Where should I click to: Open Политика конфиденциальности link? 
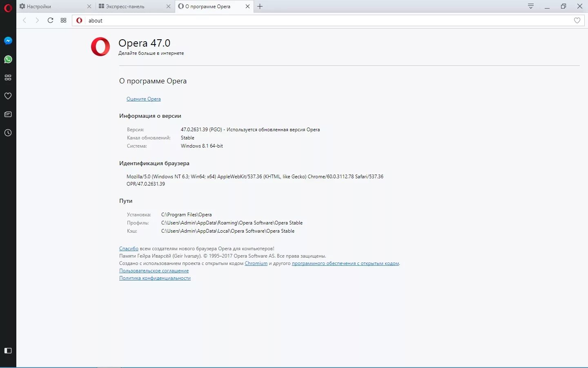tap(155, 278)
